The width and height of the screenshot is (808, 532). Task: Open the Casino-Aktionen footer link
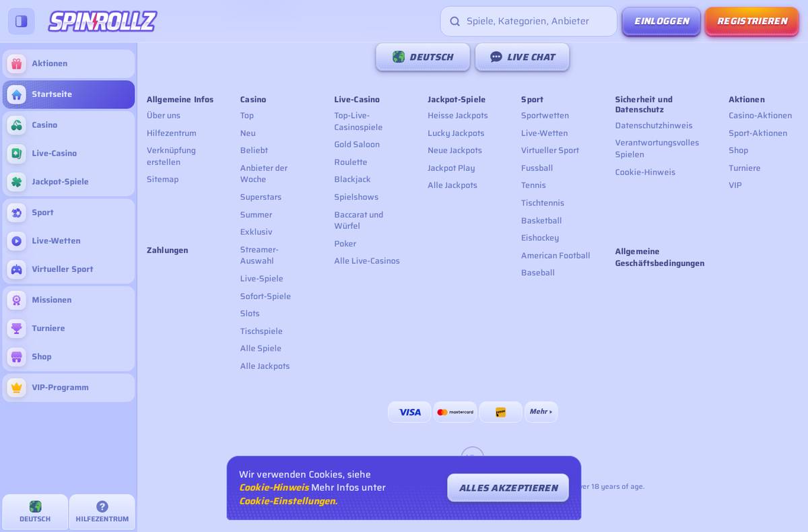point(760,116)
